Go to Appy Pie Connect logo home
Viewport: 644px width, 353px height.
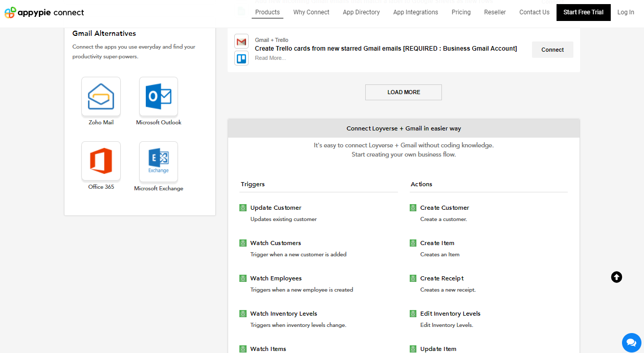(x=45, y=12)
